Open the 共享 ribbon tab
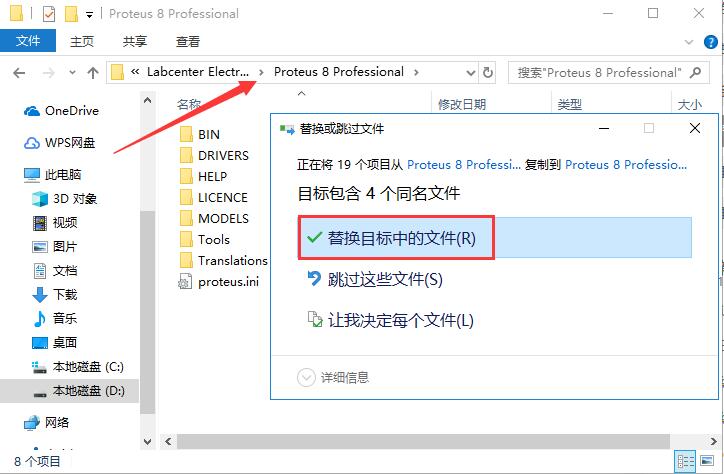This screenshot has width=724, height=474. (135, 42)
